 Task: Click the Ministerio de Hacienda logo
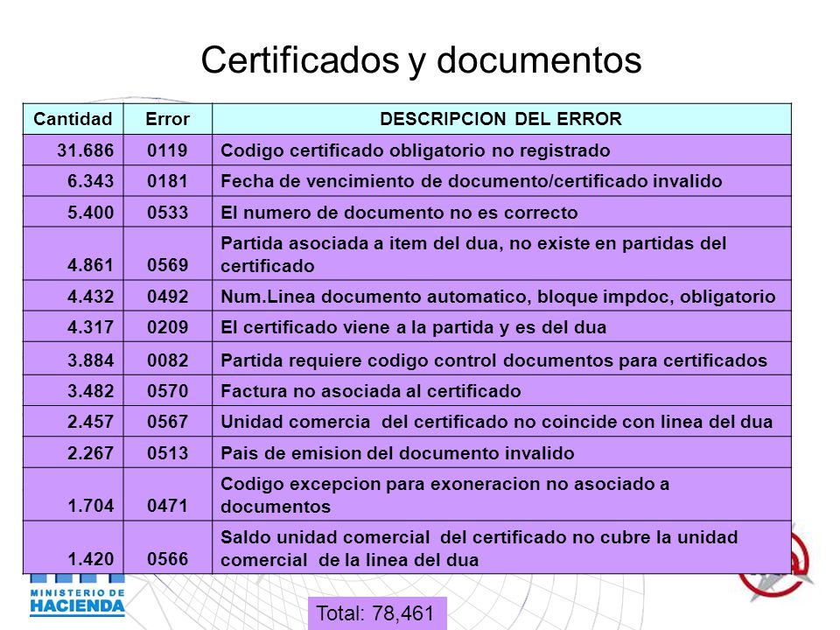77,596
